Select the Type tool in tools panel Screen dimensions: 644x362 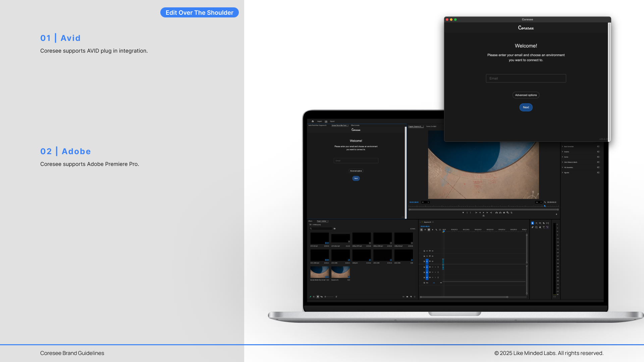click(544, 227)
